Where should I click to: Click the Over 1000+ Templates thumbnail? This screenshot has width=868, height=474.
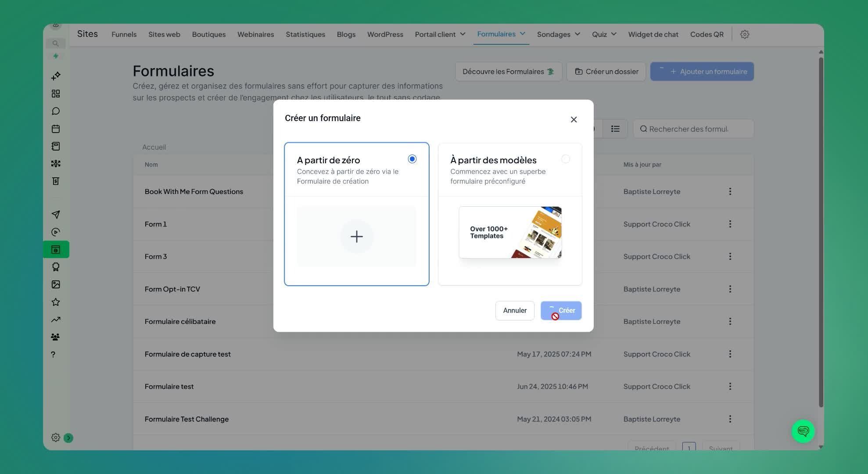(x=510, y=232)
